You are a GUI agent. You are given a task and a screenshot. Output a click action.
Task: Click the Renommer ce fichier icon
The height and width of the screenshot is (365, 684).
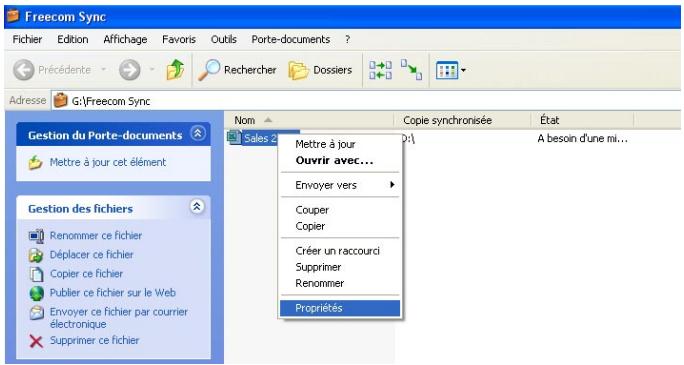click(36, 236)
